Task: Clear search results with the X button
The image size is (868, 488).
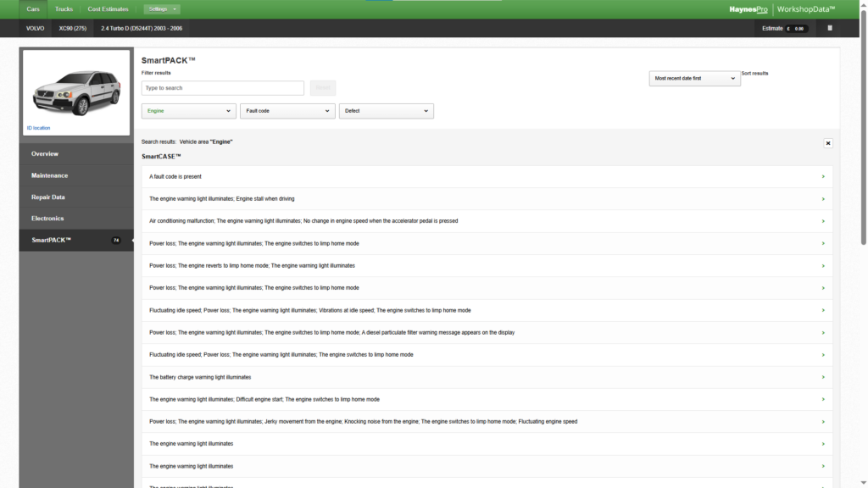Action: click(828, 143)
